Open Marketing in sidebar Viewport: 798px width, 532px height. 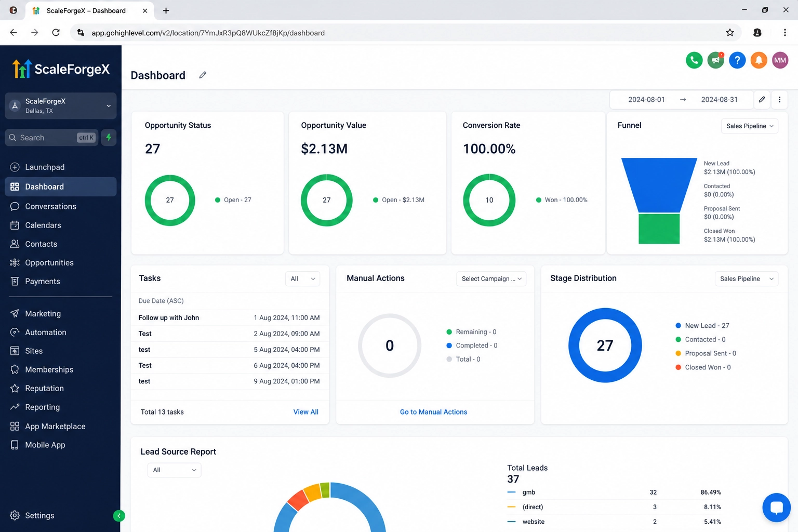(x=60, y=313)
